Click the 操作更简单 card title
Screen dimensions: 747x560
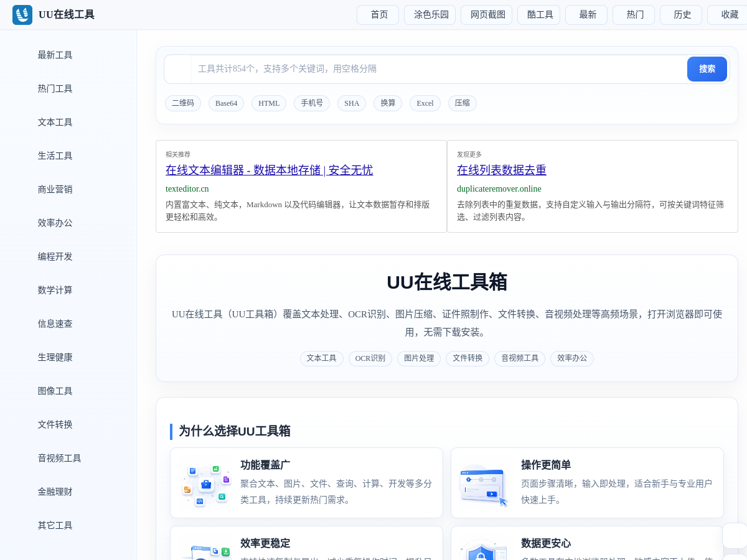[x=546, y=465]
